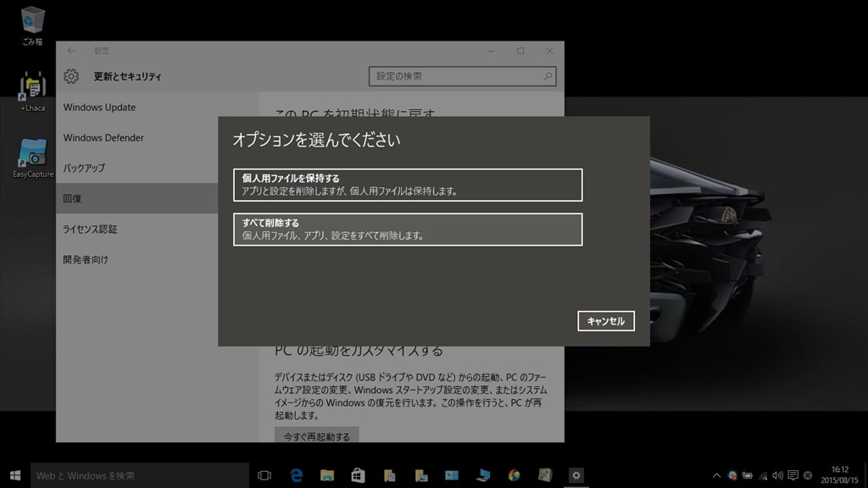The width and height of the screenshot is (868, 488).
Task: Open the Action Center notification icon
Action: (x=793, y=475)
